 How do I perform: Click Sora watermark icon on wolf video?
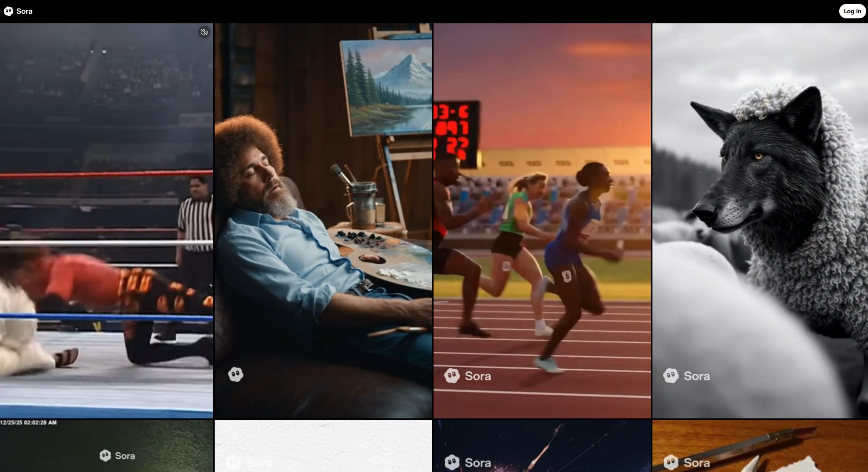[x=671, y=375]
